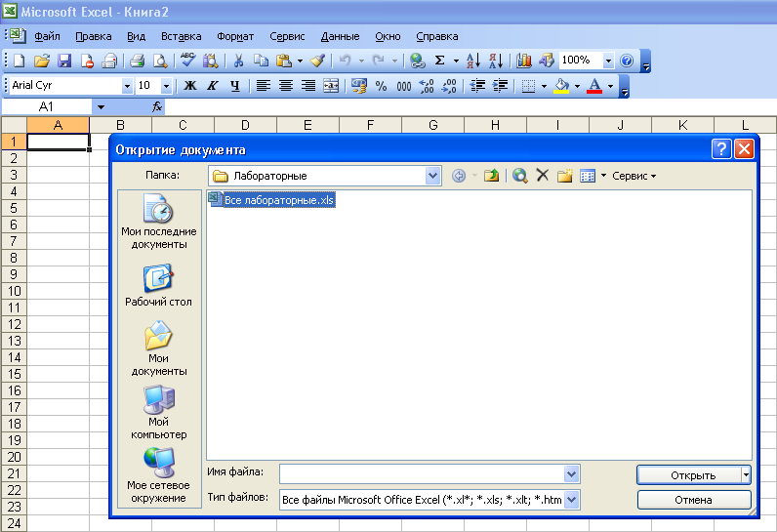
Task: Toggle bold with the Ж button
Action: click(x=189, y=86)
